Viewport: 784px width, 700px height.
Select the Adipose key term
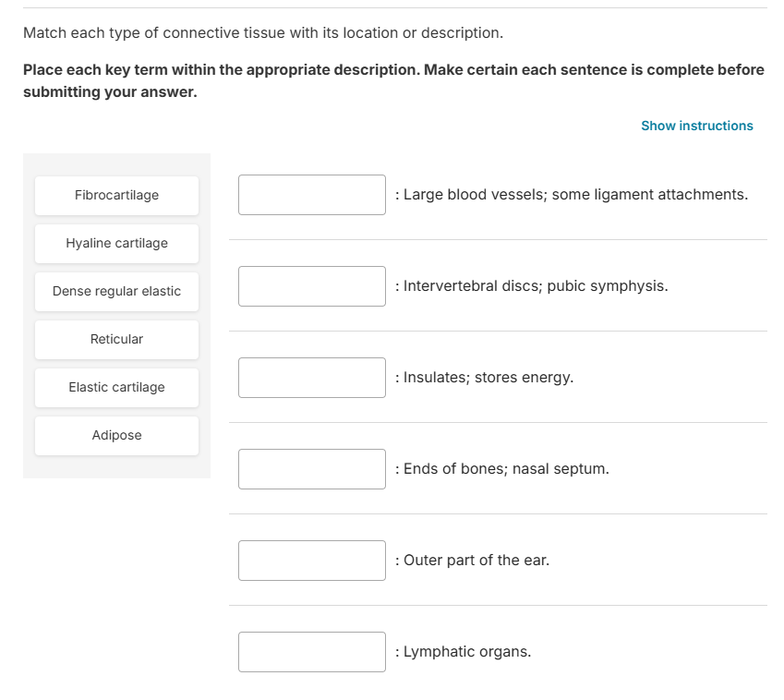(x=116, y=435)
